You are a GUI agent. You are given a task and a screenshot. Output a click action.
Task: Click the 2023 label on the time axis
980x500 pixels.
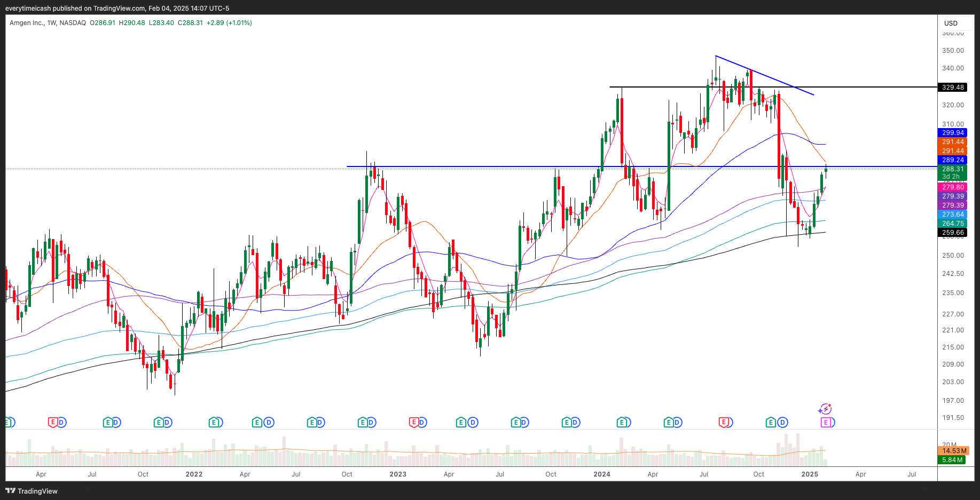[x=398, y=474]
